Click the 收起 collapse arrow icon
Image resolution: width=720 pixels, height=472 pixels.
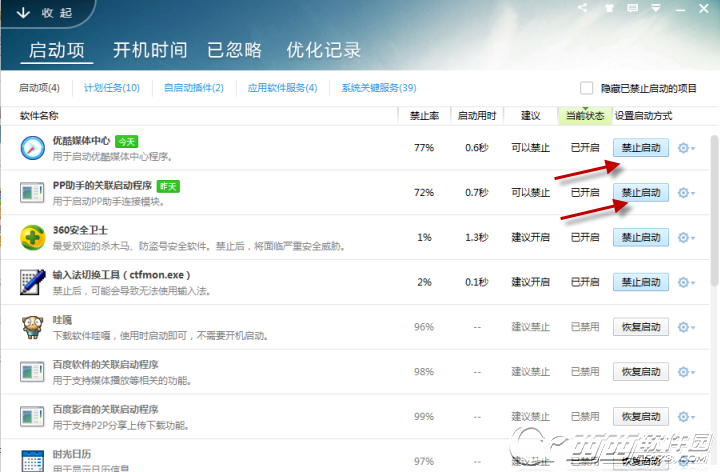click(23, 13)
